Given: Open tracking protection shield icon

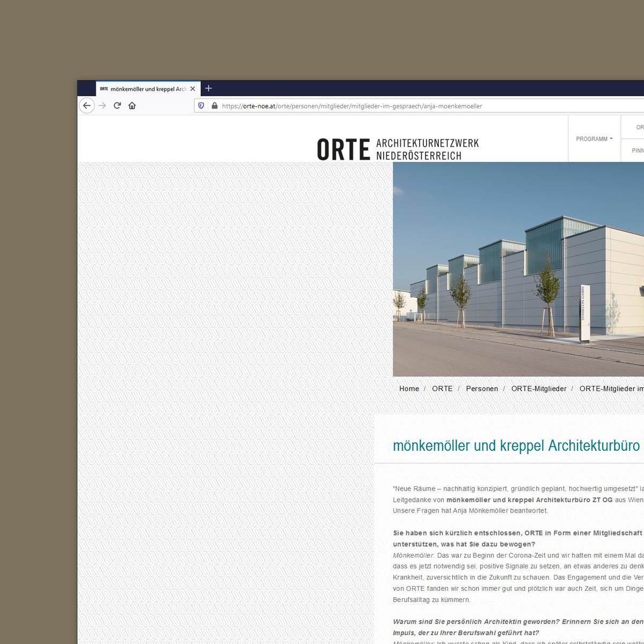Looking at the screenshot, I should coord(201,106).
